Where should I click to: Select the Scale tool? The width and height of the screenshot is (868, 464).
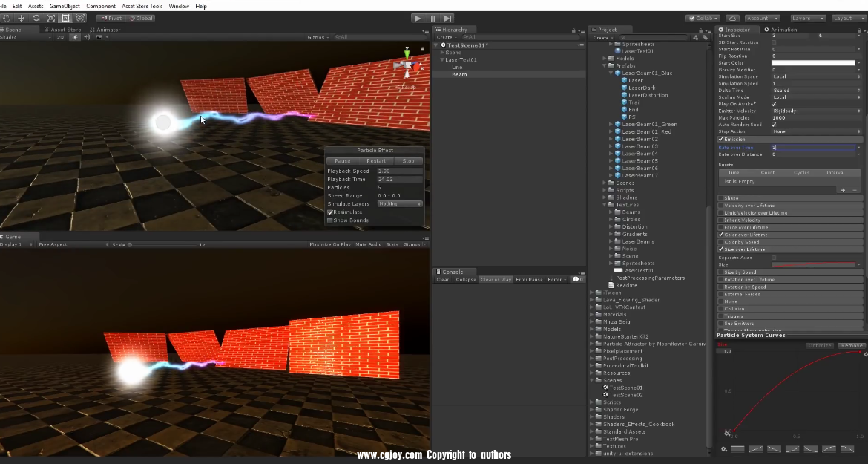click(50, 18)
